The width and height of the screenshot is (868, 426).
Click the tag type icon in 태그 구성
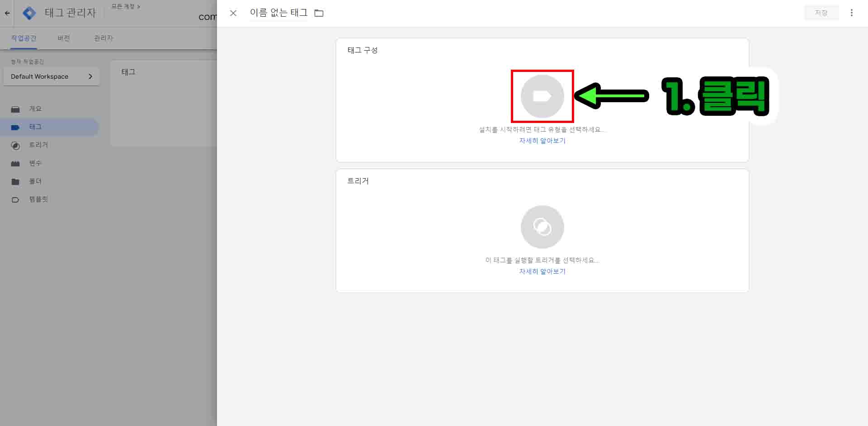[542, 96]
